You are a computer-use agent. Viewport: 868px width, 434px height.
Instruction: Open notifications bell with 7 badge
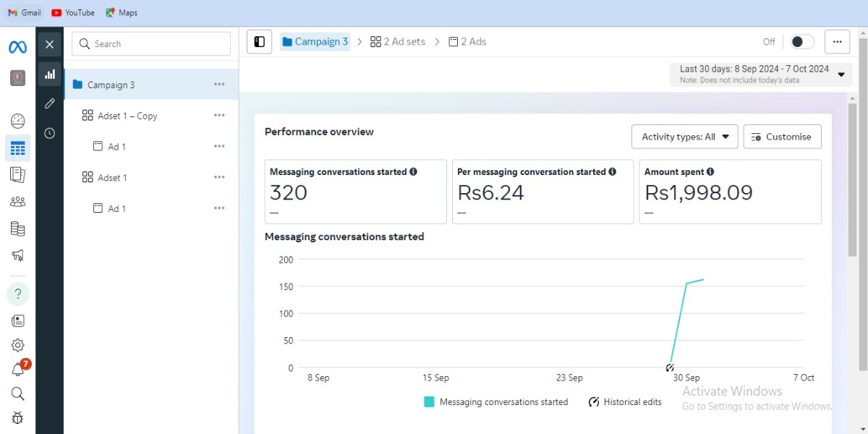pos(18,370)
